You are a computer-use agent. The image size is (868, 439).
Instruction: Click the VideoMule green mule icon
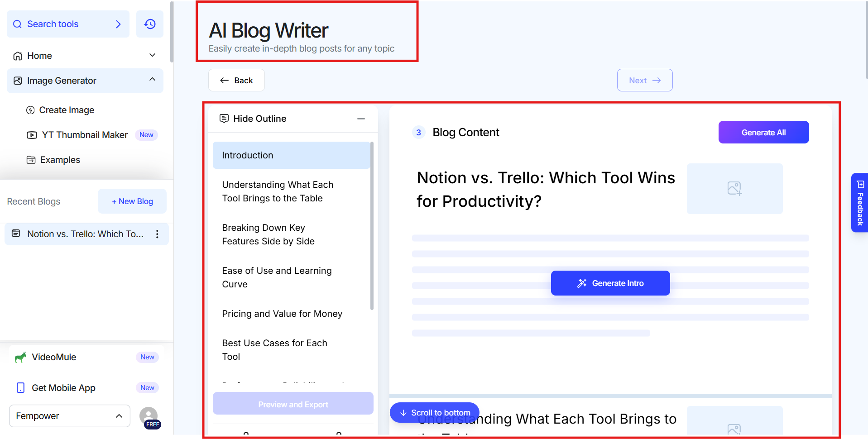tap(20, 357)
